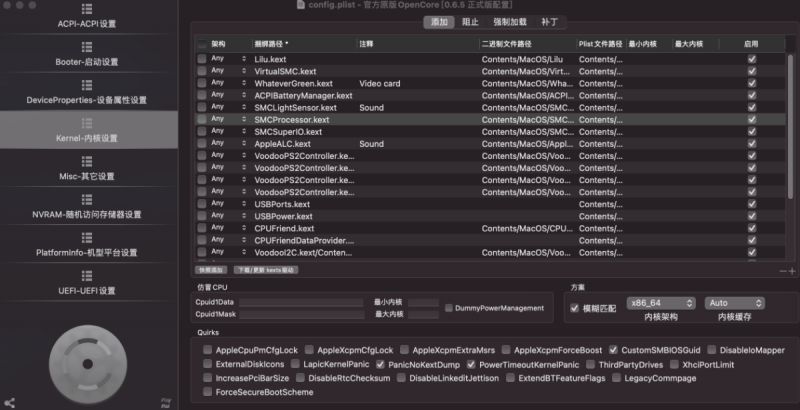This screenshot has width=800, height=410.
Task: Open the arch stepper for Lilu.kext row
Action: tap(244, 59)
